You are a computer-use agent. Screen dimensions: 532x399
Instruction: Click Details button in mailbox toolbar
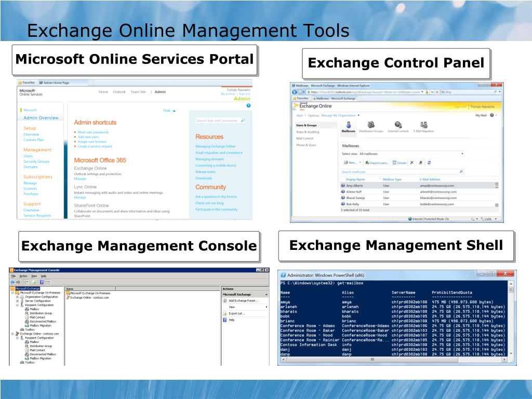tap(400, 163)
